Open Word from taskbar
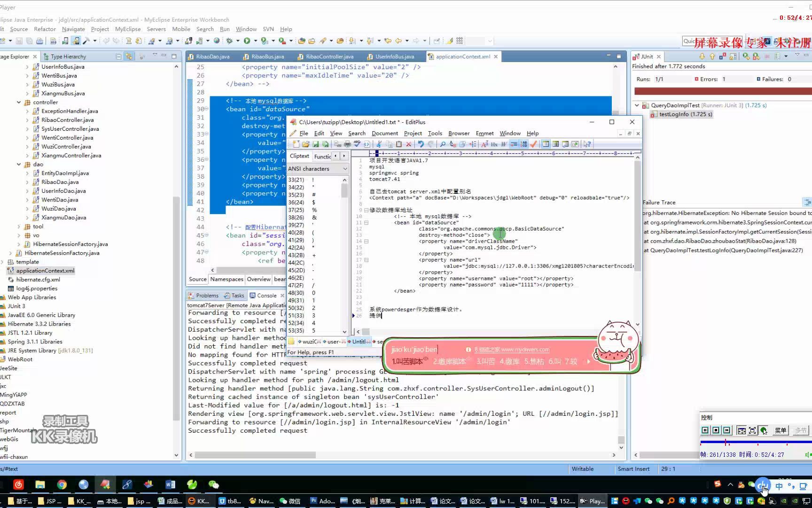 click(x=170, y=484)
